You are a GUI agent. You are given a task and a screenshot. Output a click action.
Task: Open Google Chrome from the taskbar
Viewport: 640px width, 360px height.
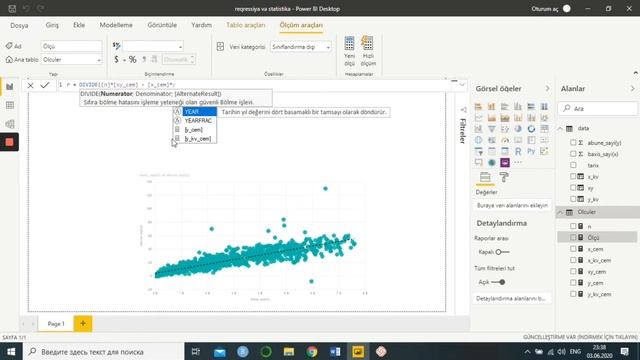point(312,351)
